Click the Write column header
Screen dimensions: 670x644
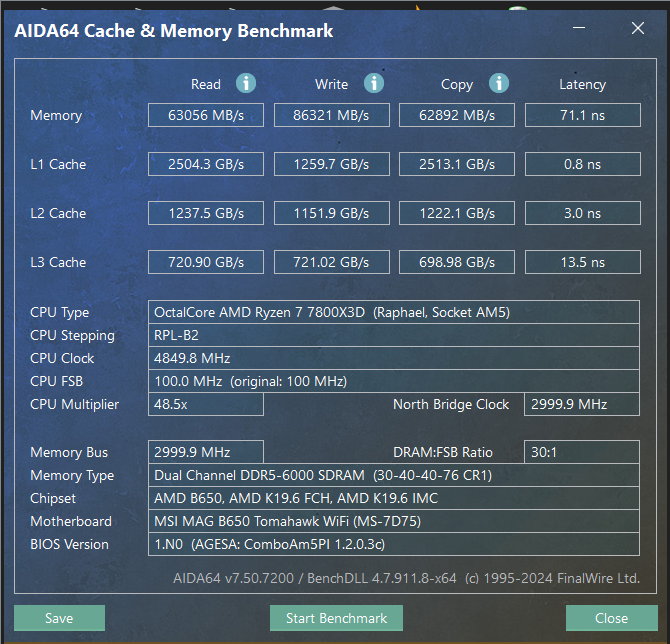point(332,84)
